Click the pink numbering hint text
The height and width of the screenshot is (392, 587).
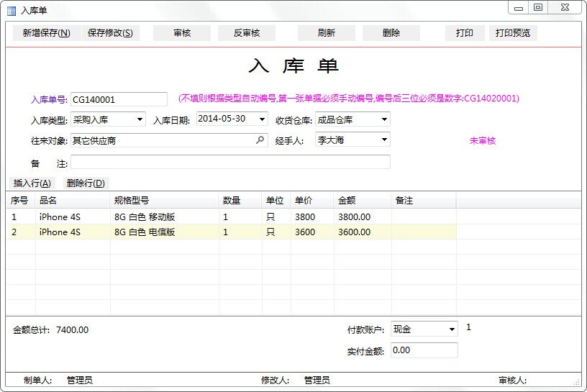pyautogui.click(x=348, y=99)
